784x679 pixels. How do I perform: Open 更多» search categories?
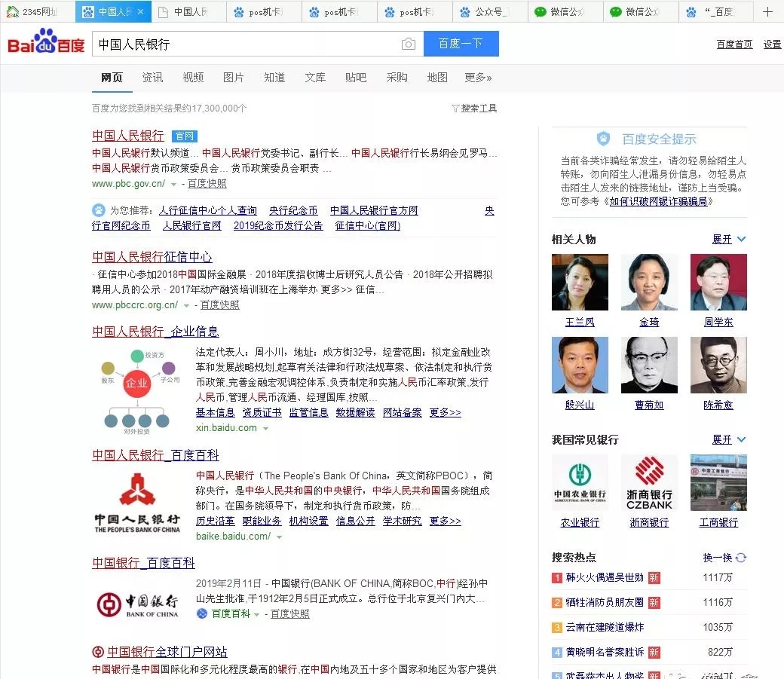click(478, 78)
